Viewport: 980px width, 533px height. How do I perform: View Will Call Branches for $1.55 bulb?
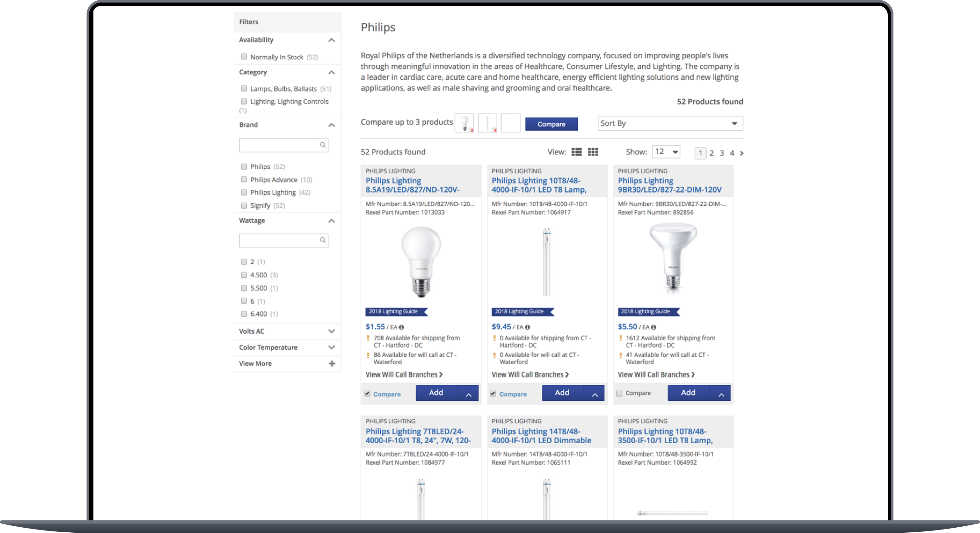tap(404, 374)
